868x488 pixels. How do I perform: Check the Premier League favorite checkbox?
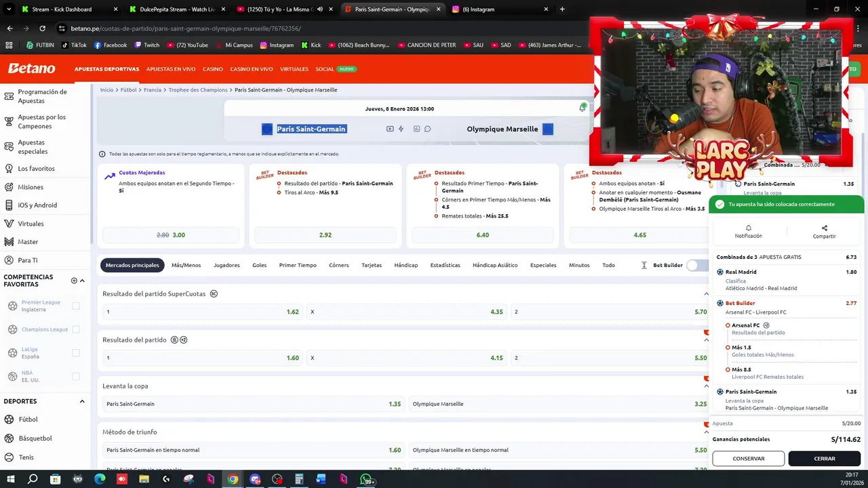tap(76, 306)
